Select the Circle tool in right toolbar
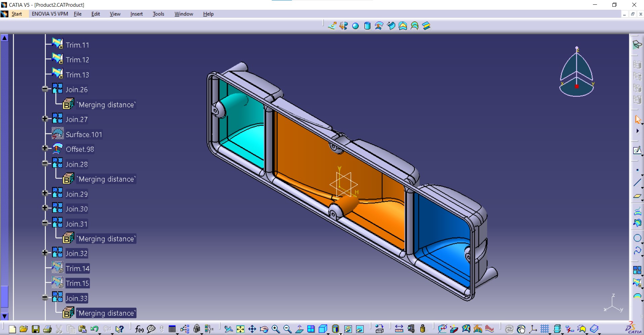This screenshot has height=335, width=644. [637, 238]
